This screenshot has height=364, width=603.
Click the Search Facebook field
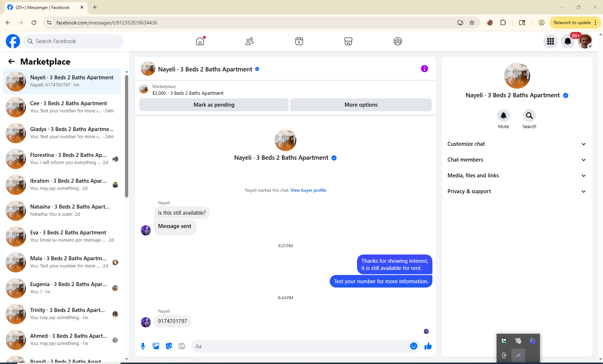pos(73,41)
